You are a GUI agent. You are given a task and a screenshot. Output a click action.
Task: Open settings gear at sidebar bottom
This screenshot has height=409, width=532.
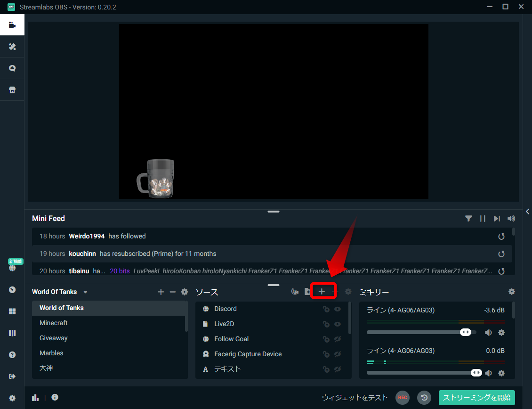coord(12,398)
